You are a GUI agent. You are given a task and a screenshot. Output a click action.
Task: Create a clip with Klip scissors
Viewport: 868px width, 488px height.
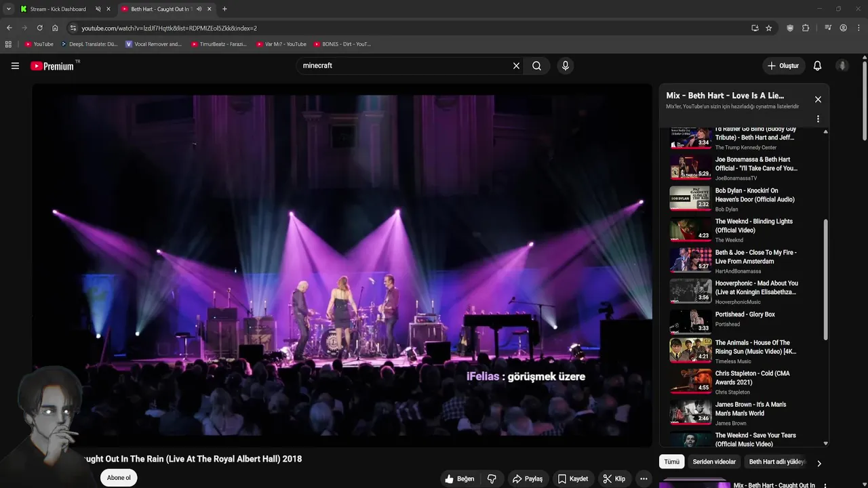click(x=614, y=479)
